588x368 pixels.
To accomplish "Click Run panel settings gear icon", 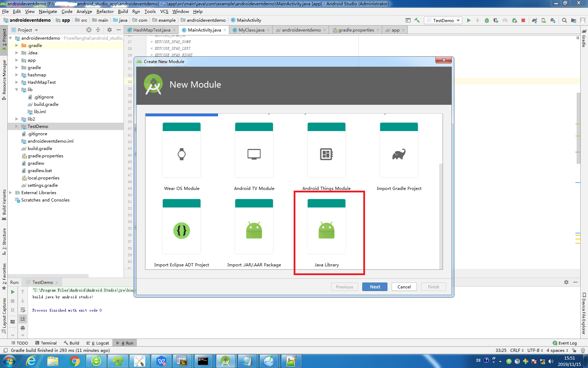I will 566,282.
